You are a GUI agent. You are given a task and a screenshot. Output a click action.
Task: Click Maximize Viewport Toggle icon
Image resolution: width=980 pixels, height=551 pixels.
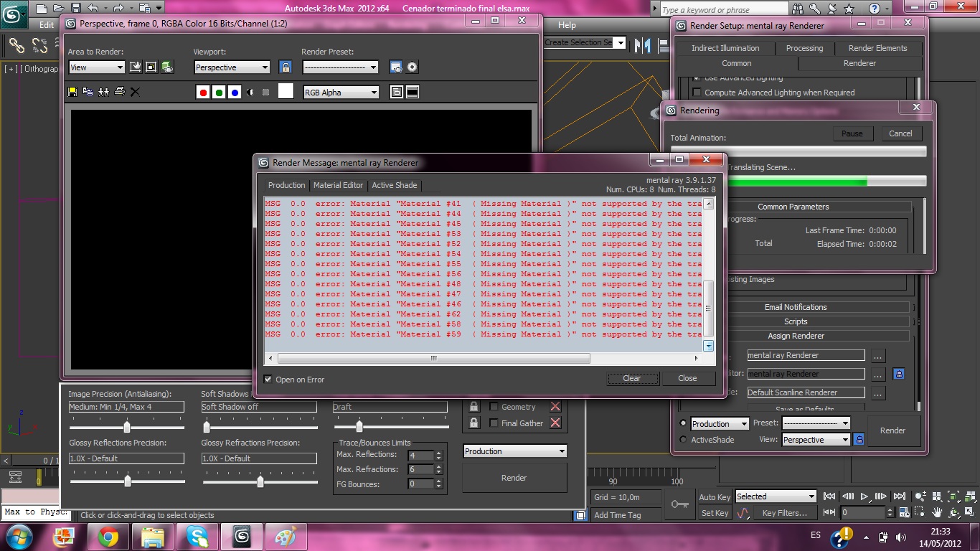point(969,512)
